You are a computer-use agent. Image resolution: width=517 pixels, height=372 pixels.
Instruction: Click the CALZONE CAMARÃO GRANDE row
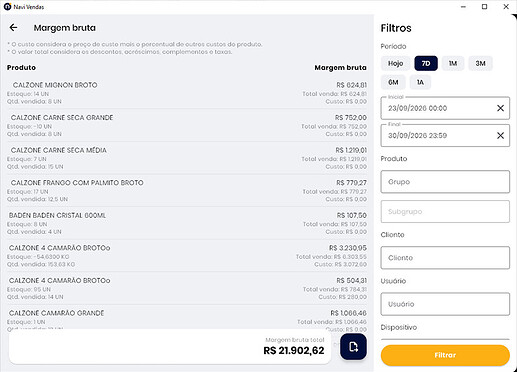[187, 318]
